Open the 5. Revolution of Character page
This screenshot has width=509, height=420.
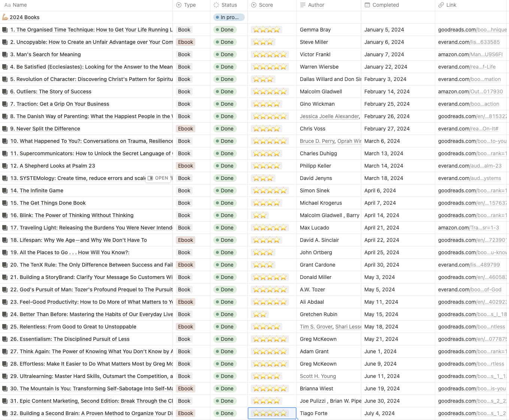pos(91,79)
